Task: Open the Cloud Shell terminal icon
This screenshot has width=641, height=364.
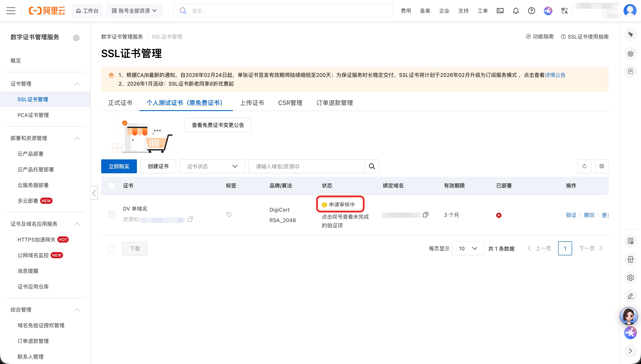Action: point(500,11)
